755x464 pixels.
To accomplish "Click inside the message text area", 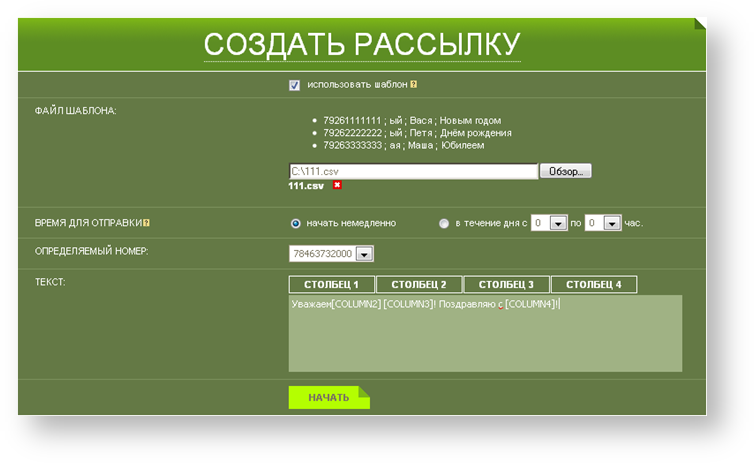I will click(485, 340).
